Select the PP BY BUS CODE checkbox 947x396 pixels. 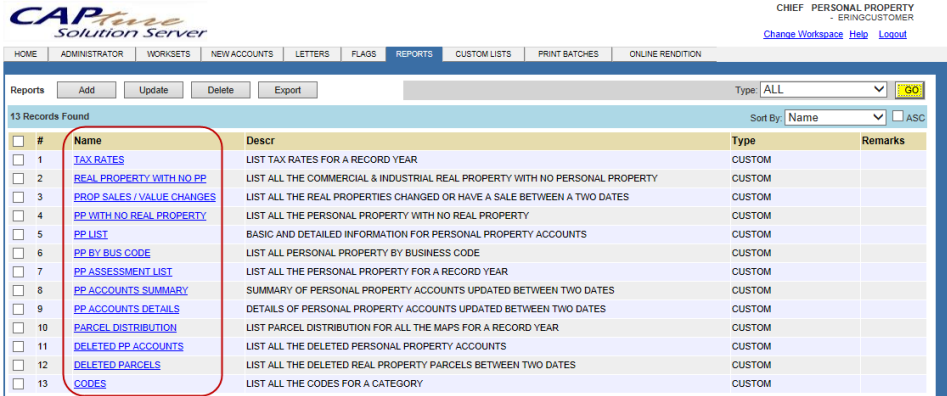[19, 253]
